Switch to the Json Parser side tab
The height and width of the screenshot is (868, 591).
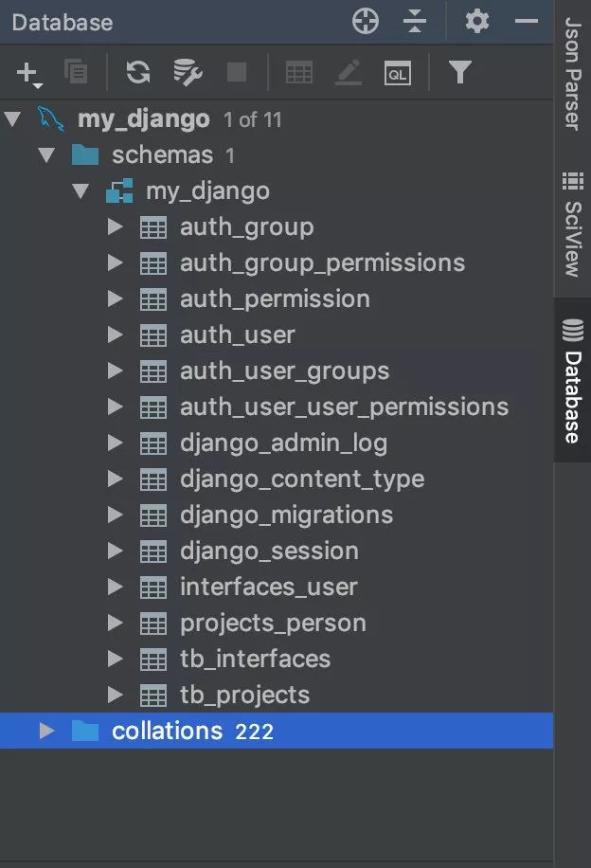pos(572,74)
